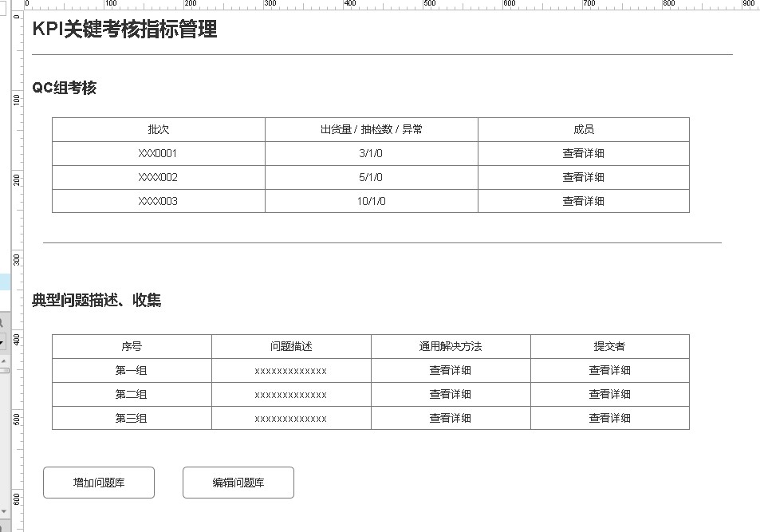The height and width of the screenshot is (532, 760).
Task: Open 查看详细 for batch XXXX002
Action: 583,177
